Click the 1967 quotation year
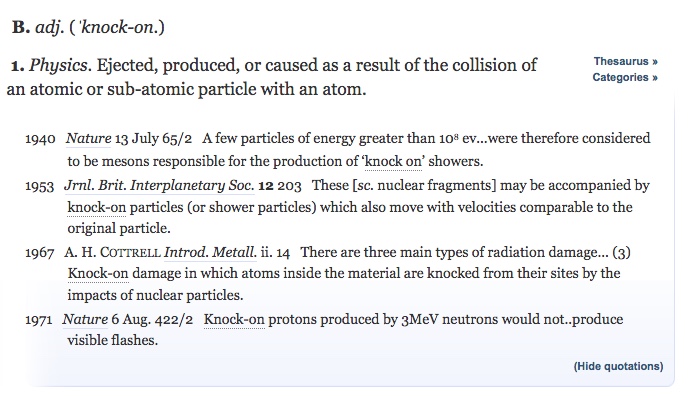Image resolution: width=696 pixels, height=408 pixels. [40, 253]
